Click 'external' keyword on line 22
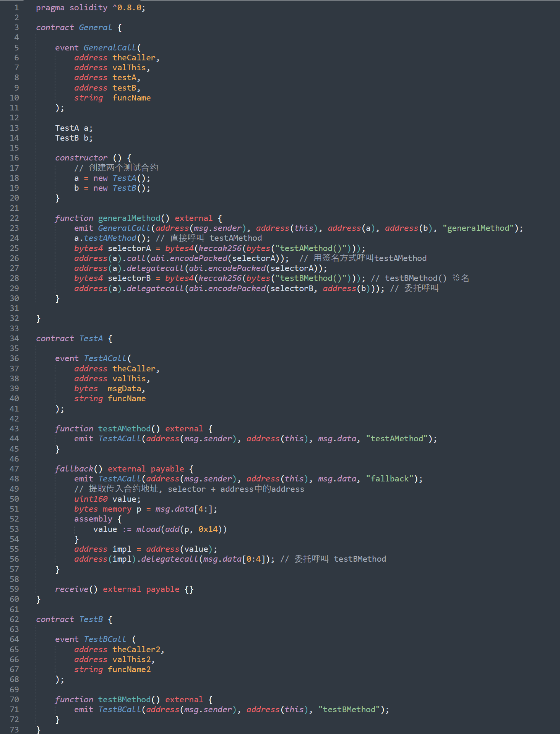The image size is (560, 734). (x=194, y=218)
